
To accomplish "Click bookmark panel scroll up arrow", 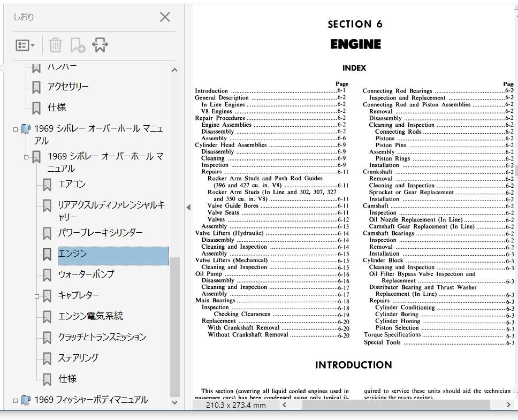I will point(175,70).
